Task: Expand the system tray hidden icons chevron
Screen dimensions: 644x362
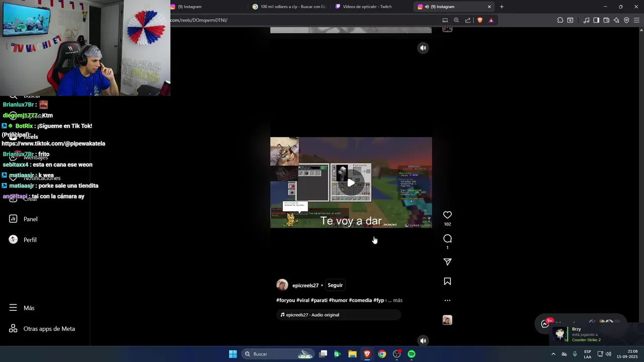Action: pos(553,354)
